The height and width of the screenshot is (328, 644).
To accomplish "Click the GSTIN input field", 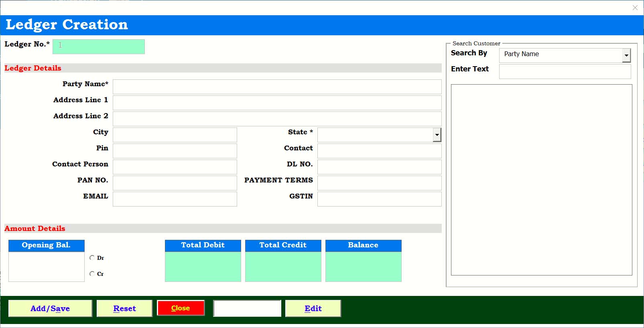I will coord(379,199).
